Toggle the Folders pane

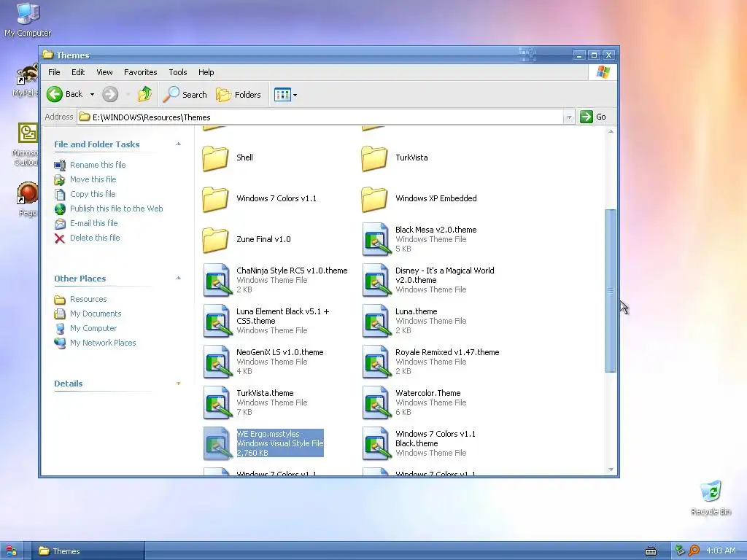(239, 95)
